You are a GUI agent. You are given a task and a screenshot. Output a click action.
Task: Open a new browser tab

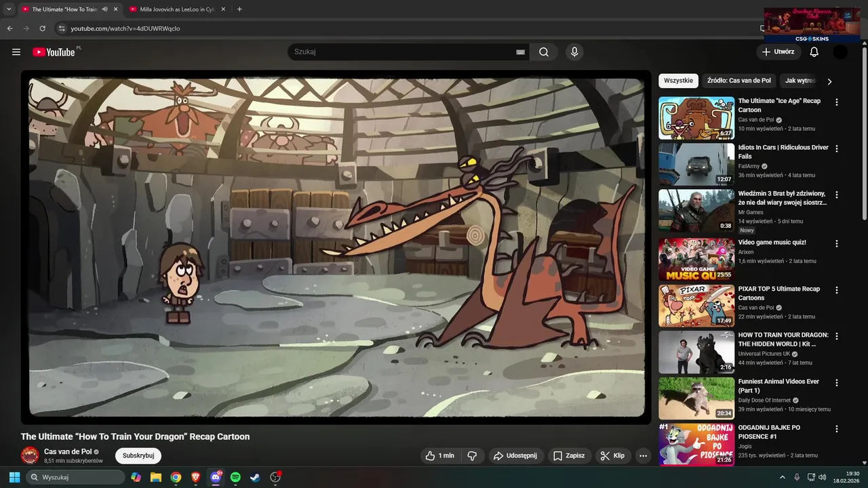[x=239, y=9]
